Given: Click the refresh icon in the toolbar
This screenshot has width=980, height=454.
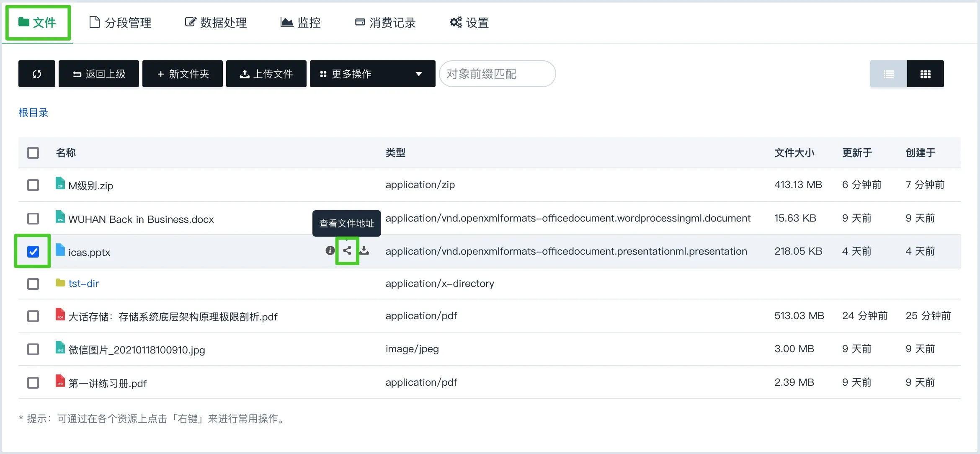Looking at the screenshot, I should [x=36, y=74].
